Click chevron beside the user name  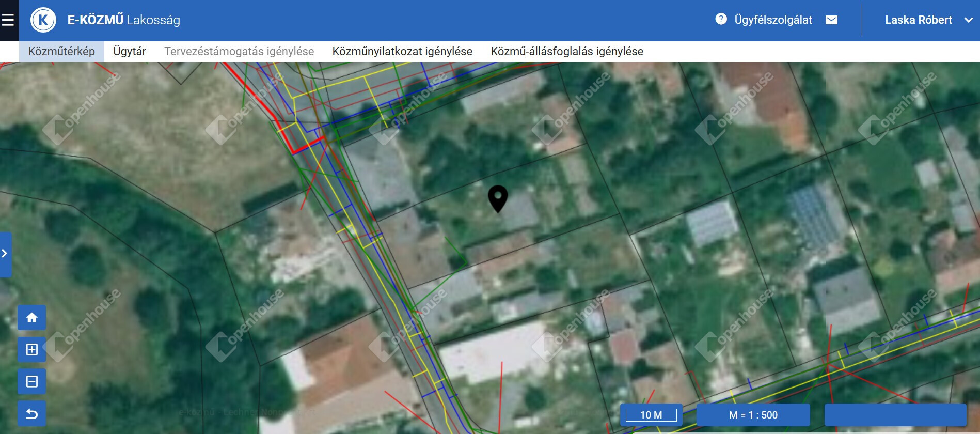(x=969, y=20)
